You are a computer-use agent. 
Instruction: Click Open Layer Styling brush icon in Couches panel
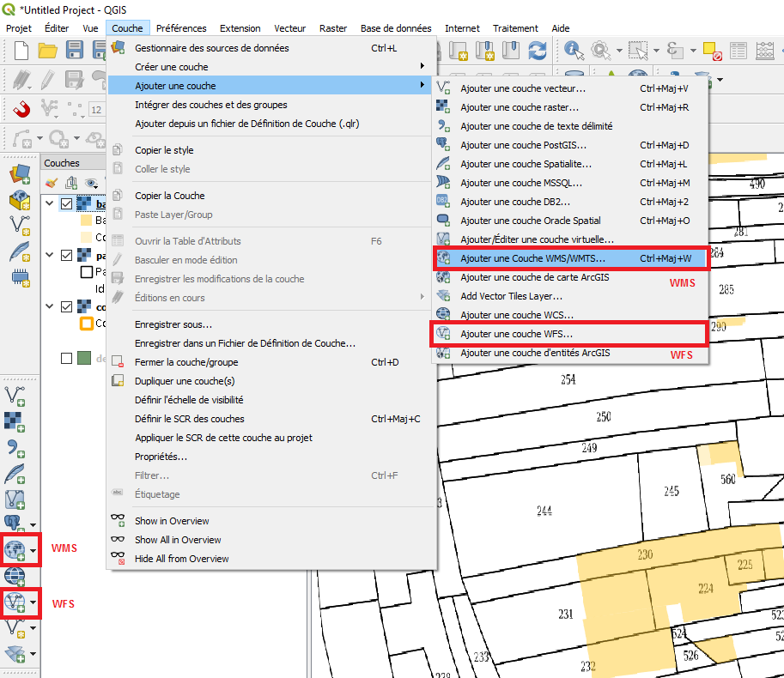pyautogui.click(x=51, y=183)
